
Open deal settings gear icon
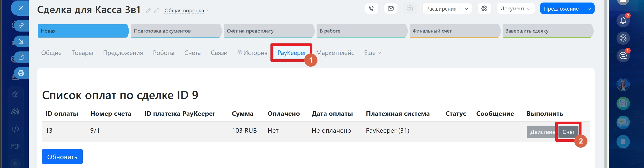tap(484, 9)
